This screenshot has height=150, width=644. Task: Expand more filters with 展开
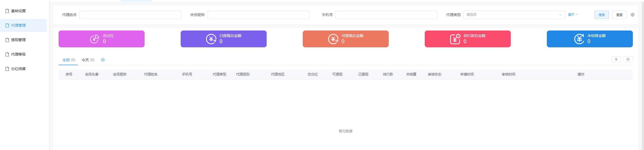(573, 15)
